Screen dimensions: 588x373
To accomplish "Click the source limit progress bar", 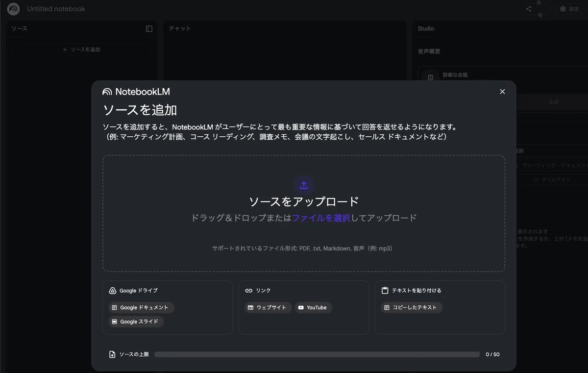I will pyautogui.click(x=317, y=354).
